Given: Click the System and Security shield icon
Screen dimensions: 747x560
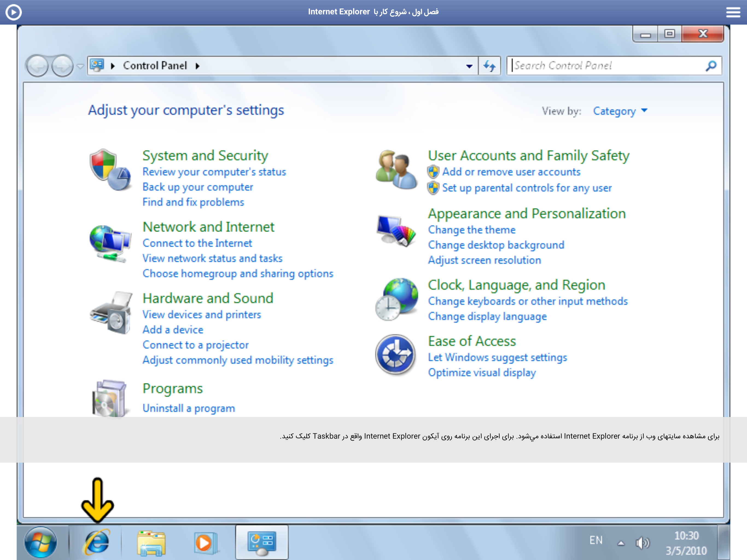Looking at the screenshot, I should [110, 170].
